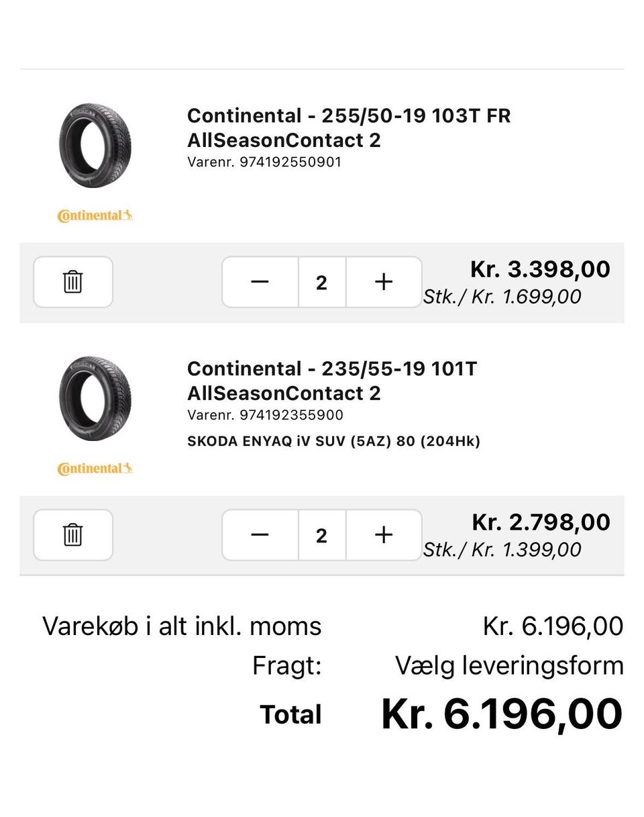View the 235/55-19 101T tire photo

(95, 398)
